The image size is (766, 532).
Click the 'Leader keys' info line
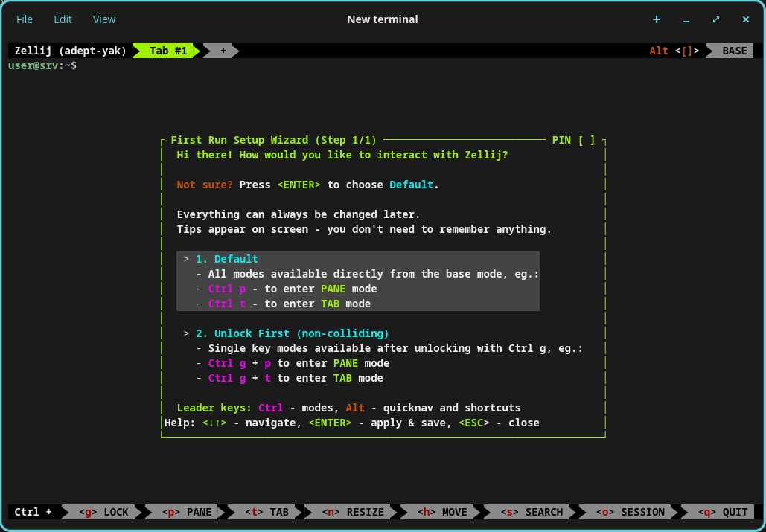tap(349, 408)
